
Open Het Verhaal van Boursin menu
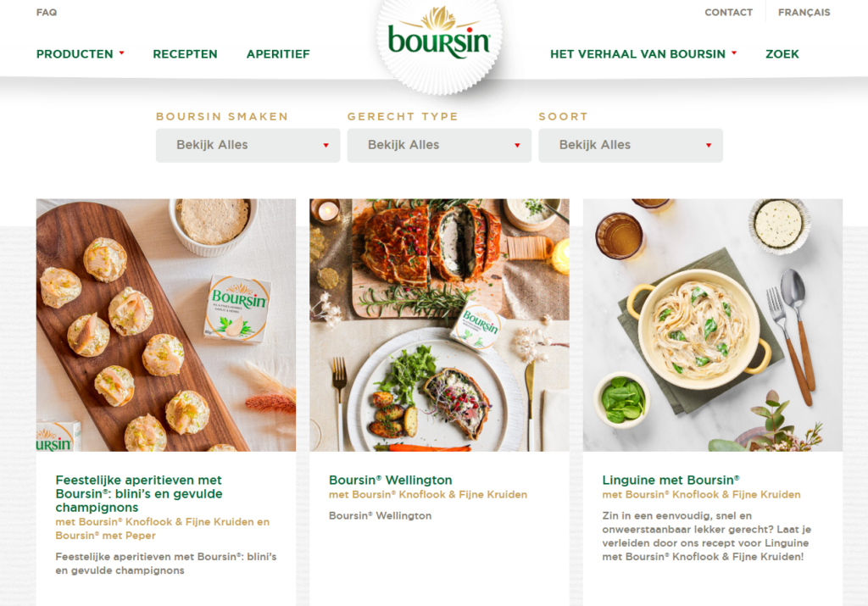click(x=637, y=54)
